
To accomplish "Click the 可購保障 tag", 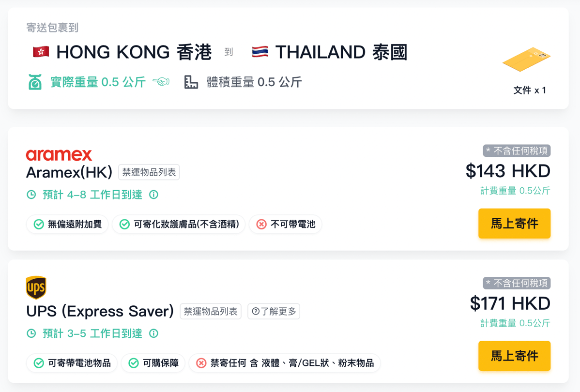I will pyautogui.click(x=153, y=363).
